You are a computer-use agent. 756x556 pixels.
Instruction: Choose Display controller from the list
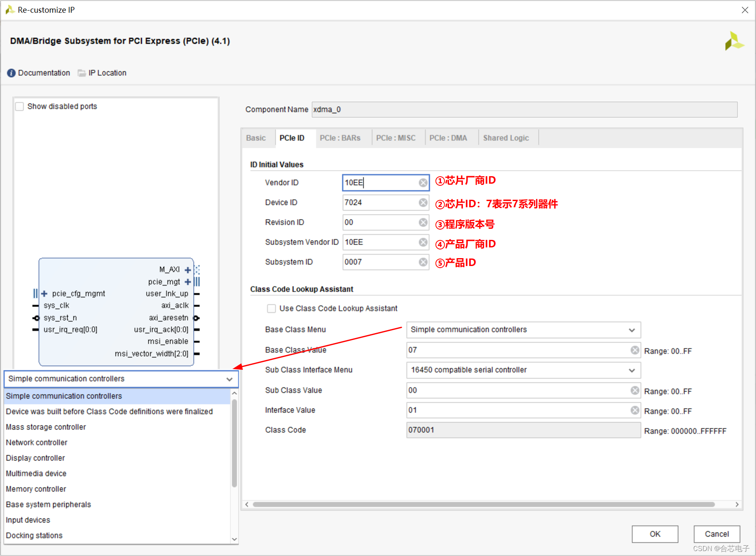[x=117, y=458]
